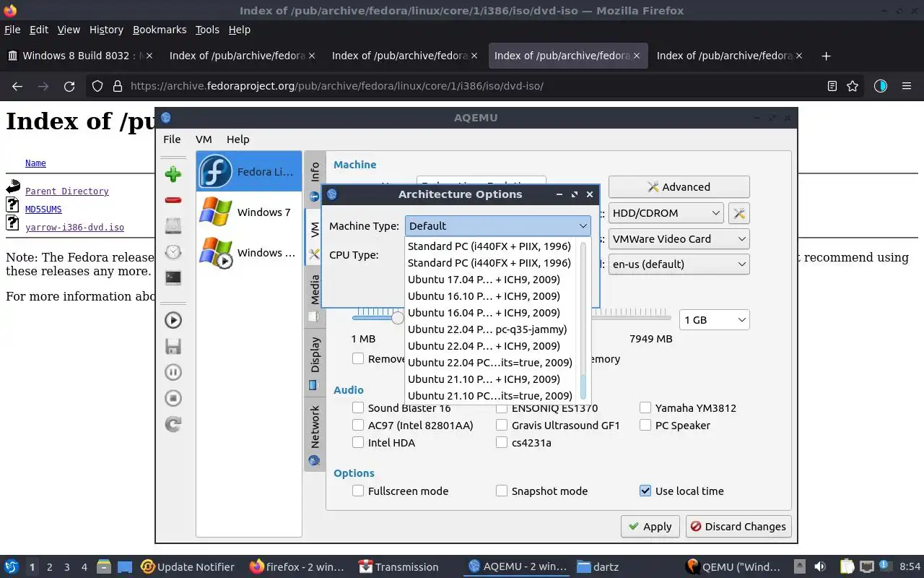Open the AQEMU Help menu
924x578 pixels.
(x=237, y=139)
